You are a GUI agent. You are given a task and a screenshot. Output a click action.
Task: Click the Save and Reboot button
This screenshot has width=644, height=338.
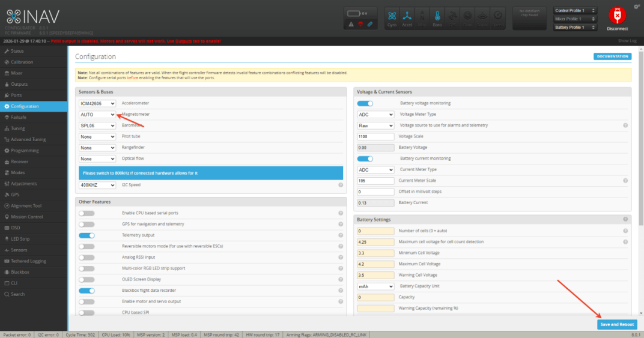(617, 324)
